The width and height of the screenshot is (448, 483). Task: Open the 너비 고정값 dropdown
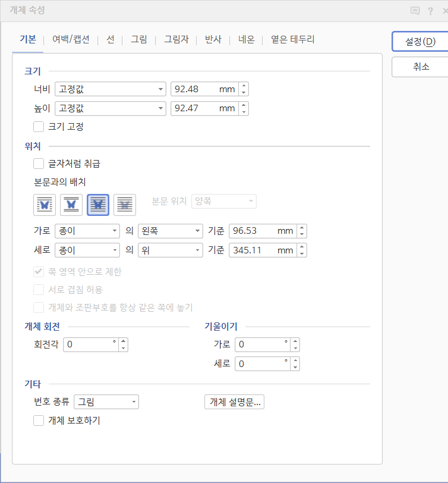111,89
